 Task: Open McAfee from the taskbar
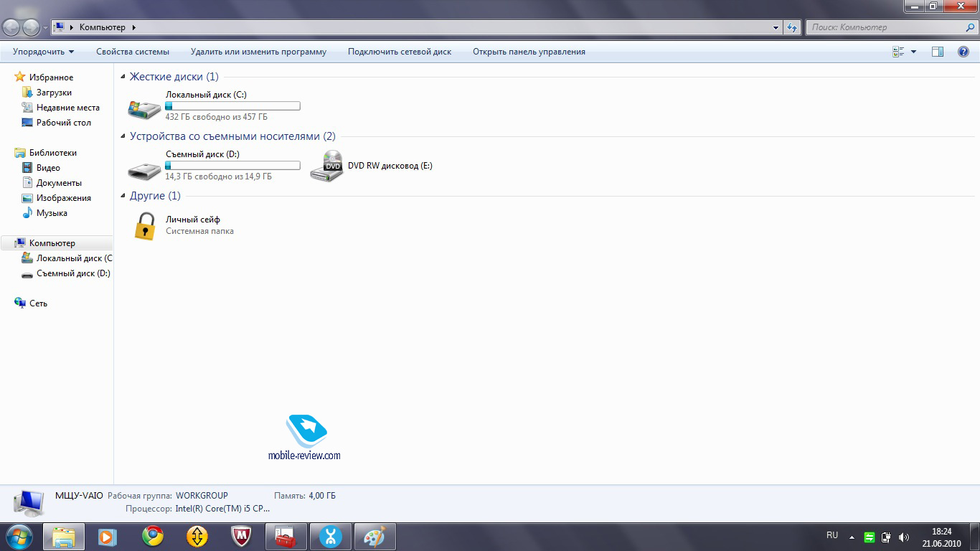(242, 537)
